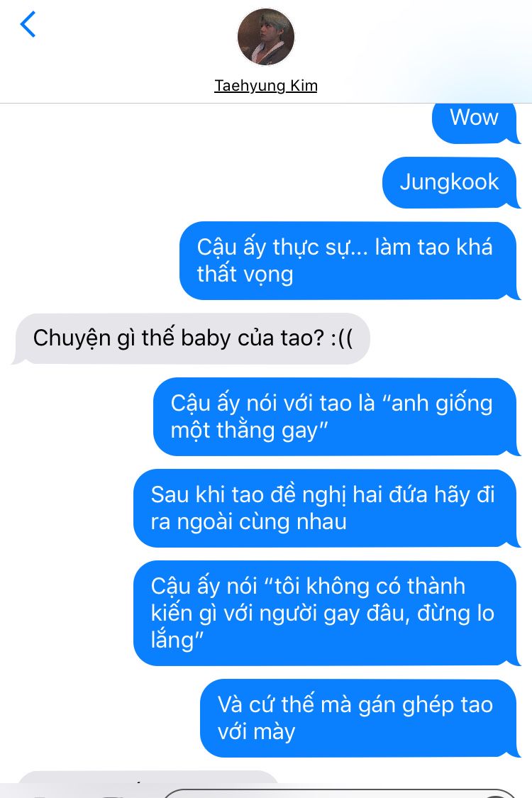Click the ":((" emoticon in the gray reply
This screenshot has width=532, height=798.
(342, 338)
